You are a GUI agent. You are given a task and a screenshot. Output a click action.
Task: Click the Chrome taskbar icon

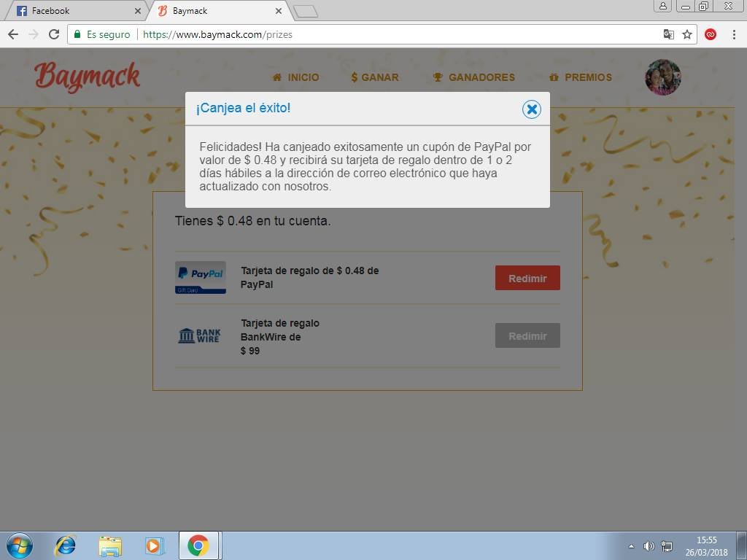tap(198, 545)
